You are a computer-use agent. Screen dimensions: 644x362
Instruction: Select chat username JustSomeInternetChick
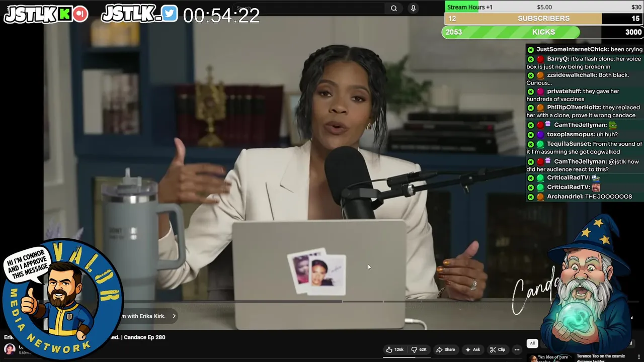(572, 49)
